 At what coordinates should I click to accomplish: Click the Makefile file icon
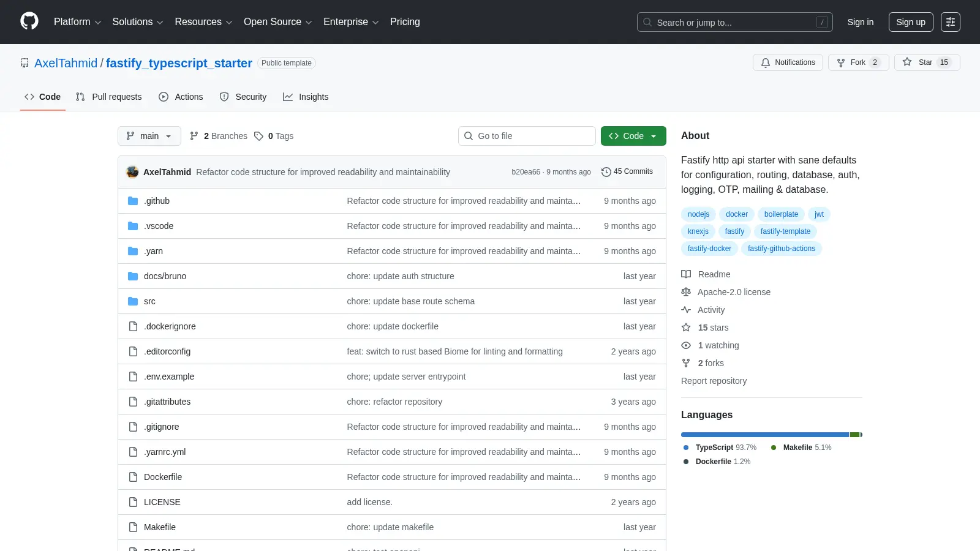(133, 527)
